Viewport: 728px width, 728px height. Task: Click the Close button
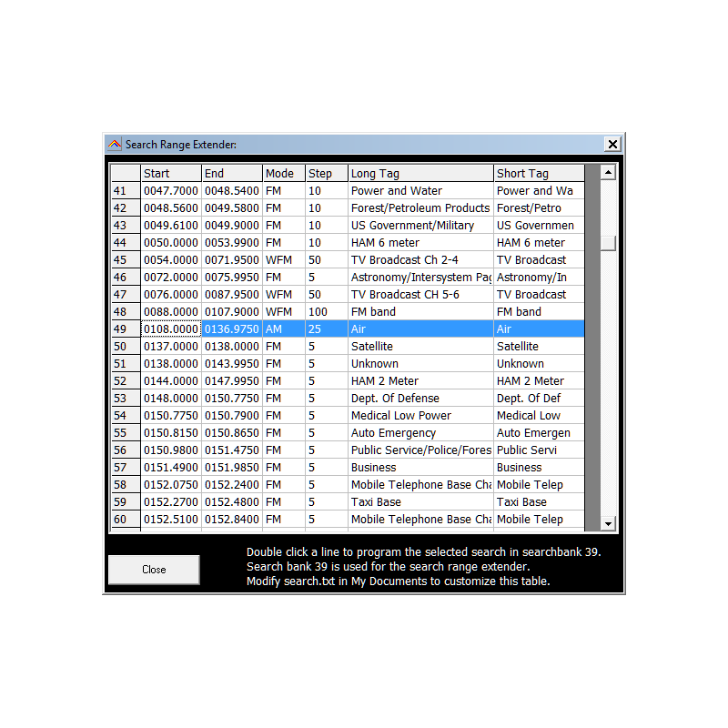point(153,569)
